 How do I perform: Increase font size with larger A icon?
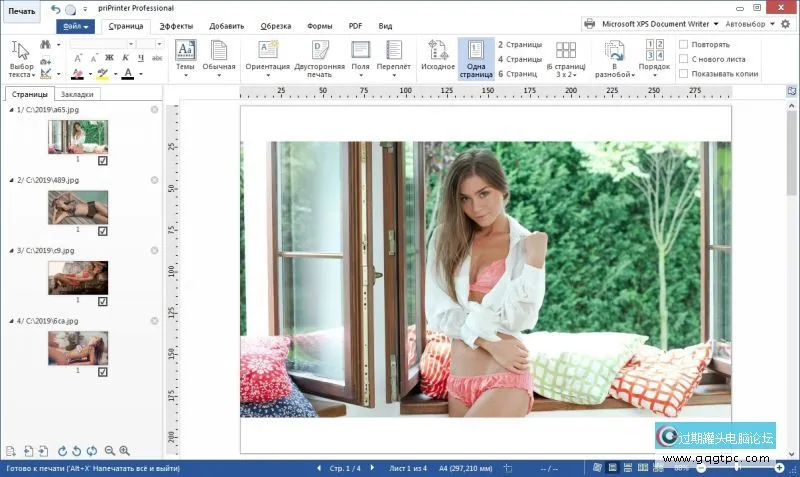coord(78,58)
